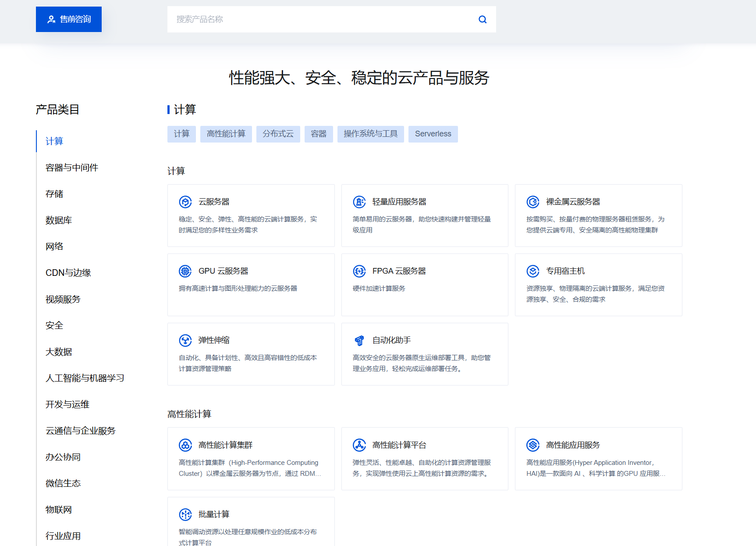Image resolution: width=756 pixels, height=546 pixels.
Task: Select the 高性能计算 filter tag
Action: [226, 134]
